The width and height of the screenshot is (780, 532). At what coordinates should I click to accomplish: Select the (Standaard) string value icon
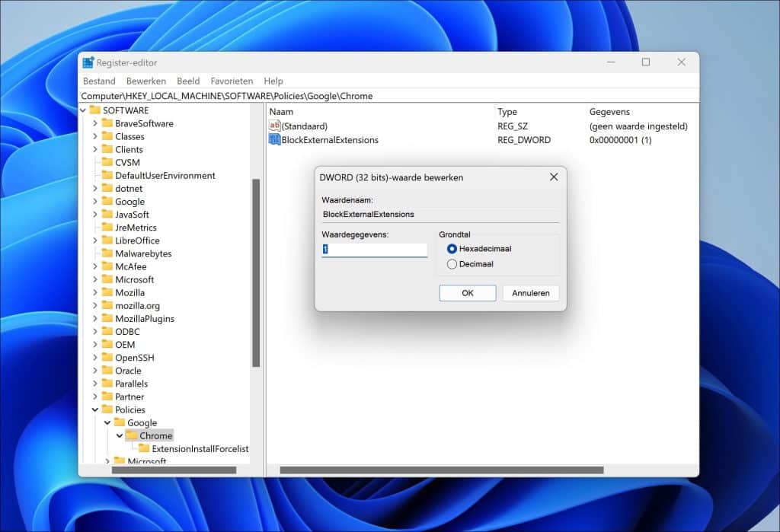(x=274, y=126)
